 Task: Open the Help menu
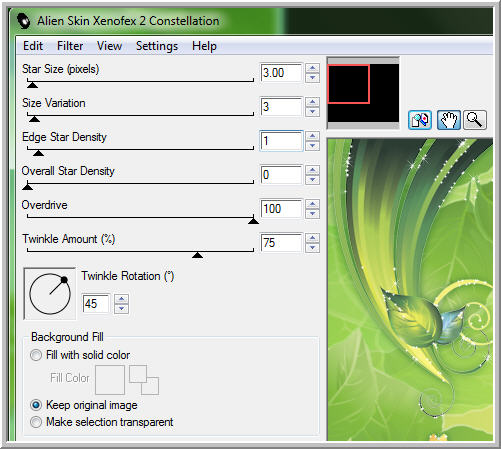pyautogui.click(x=204, y=46)
